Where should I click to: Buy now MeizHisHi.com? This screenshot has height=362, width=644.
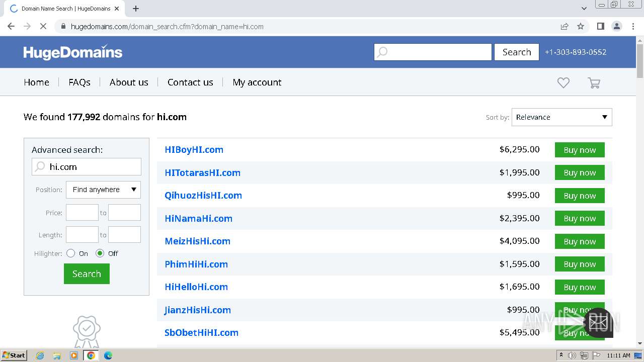pos(580,241)
